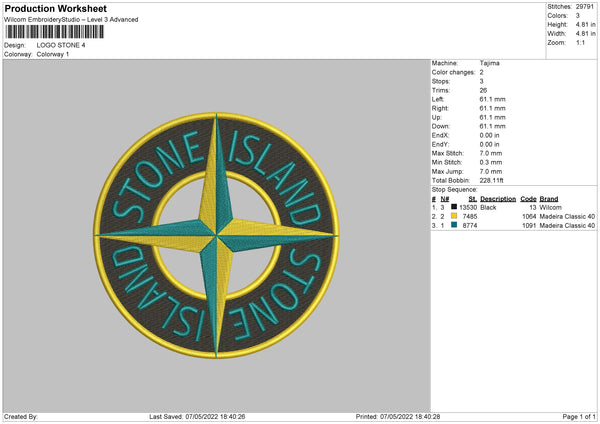Image resolution: width=600 pixels, height=424 pixels.
Task: Click the Height value '4.81 in'
Action: (x=585, y=24)
